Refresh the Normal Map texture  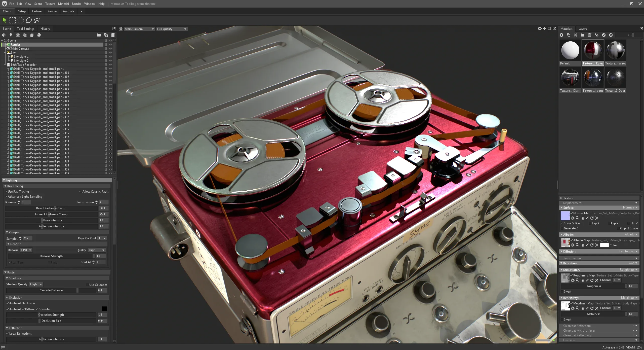click(x=592, y=218)
